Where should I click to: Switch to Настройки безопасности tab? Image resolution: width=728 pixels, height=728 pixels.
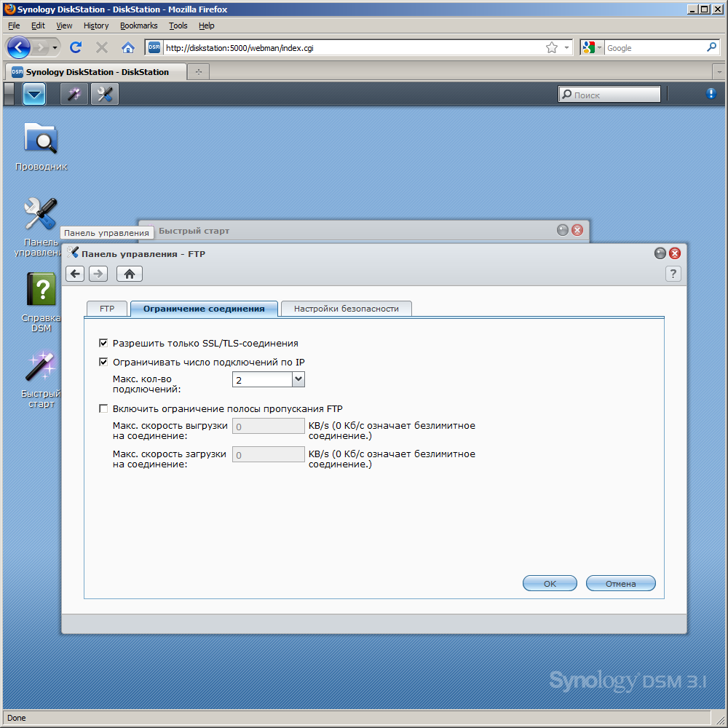coord(347,309)
